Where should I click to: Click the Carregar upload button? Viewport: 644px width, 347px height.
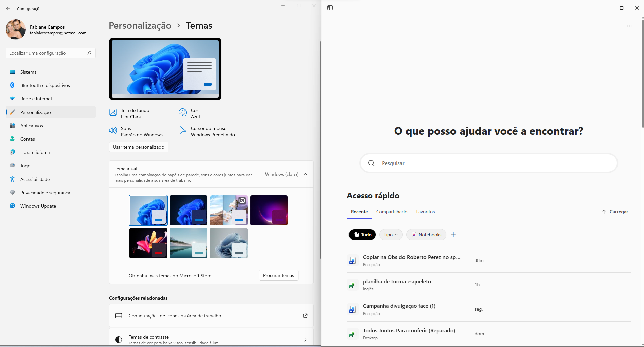(x=615, y=212)
